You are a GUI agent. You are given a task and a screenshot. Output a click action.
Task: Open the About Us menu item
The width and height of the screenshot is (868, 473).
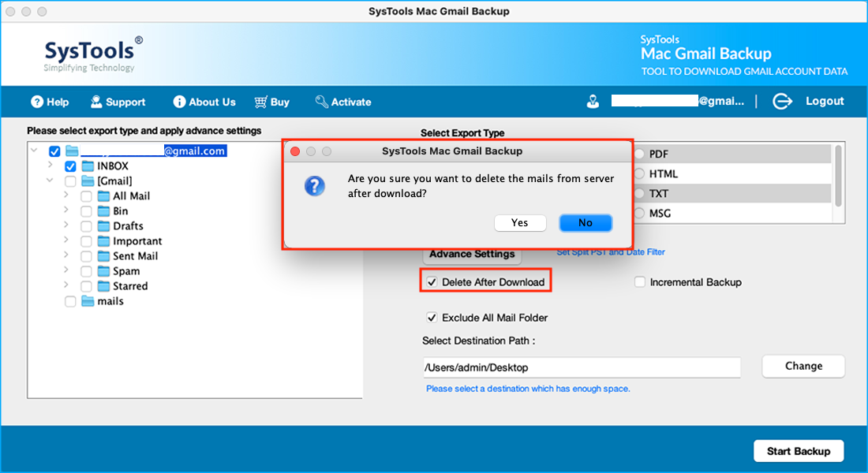(x=204, y=102)
